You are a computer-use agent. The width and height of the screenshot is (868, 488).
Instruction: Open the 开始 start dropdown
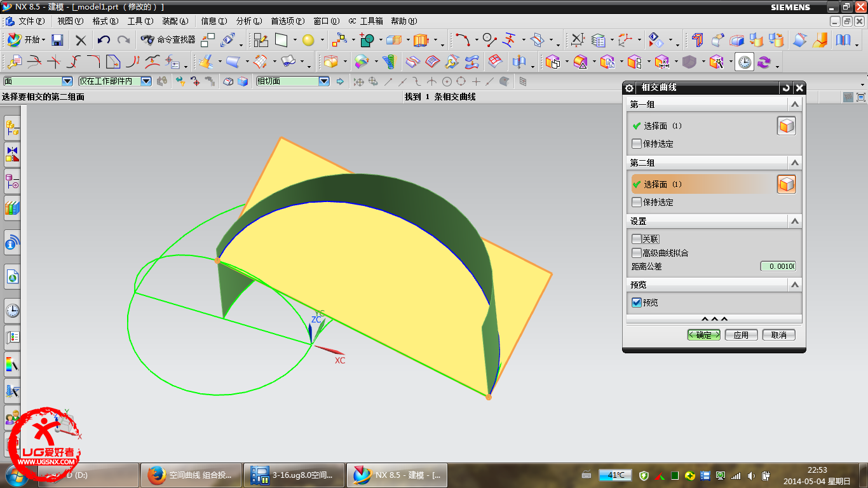point(27,39)
